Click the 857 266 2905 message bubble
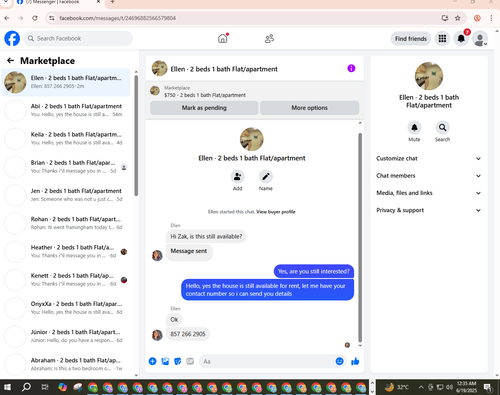The image size is (500, 395). [x=188, y=334]
